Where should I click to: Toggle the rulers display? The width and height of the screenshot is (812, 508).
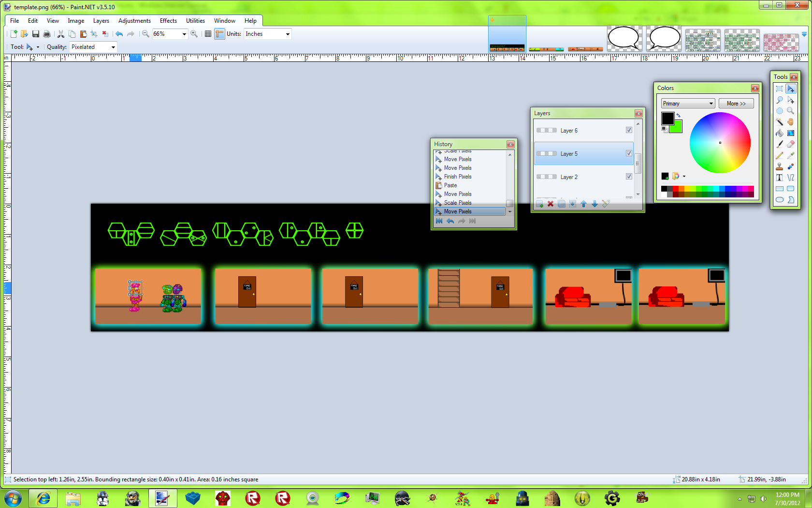219,34
